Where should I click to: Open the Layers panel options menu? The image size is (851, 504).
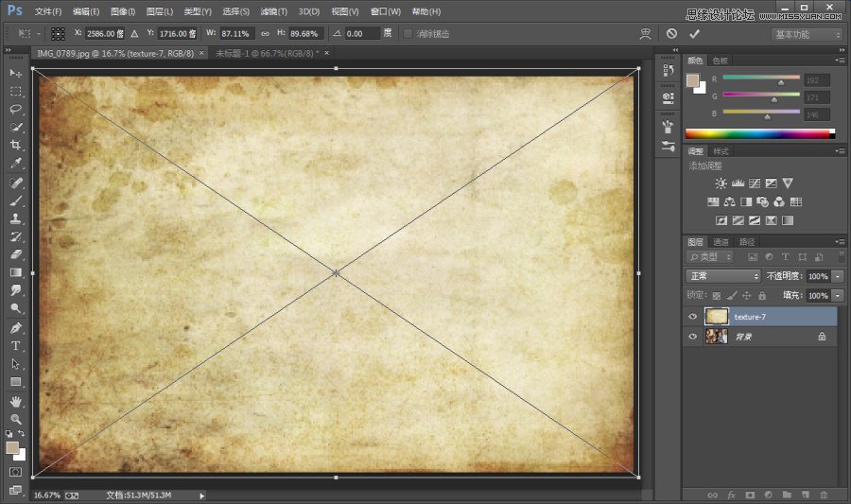pos(841,241)
